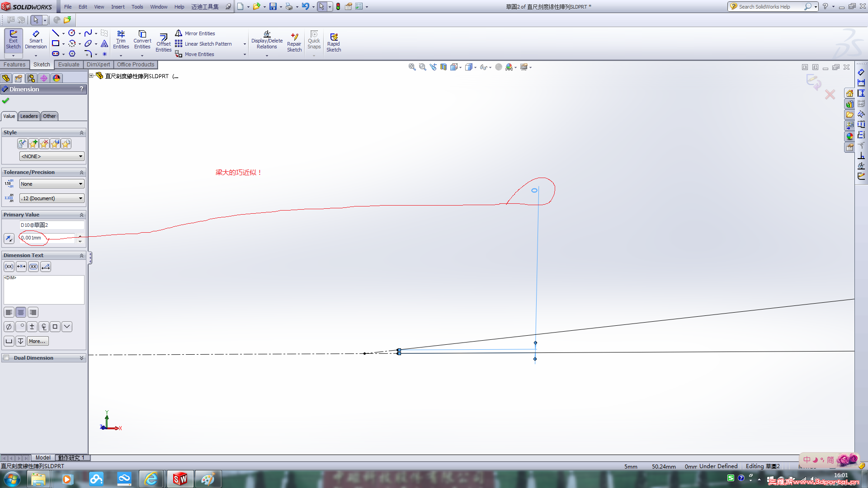Click Move Entities

point(194,54)
